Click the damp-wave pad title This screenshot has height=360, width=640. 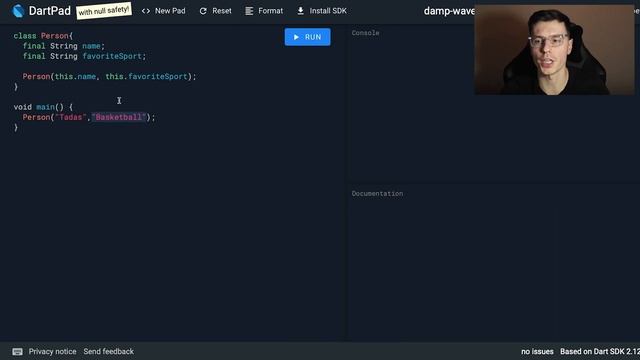click(x=449, y=11)
